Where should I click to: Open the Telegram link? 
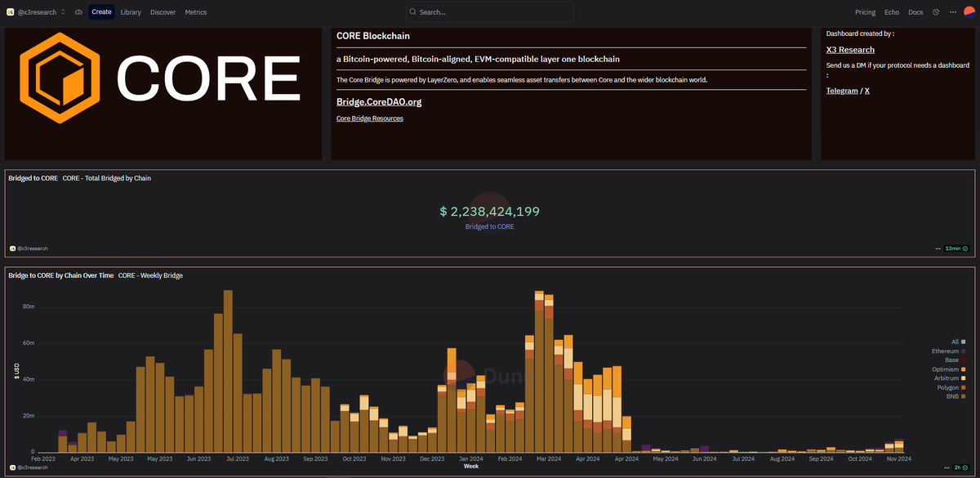842,91
